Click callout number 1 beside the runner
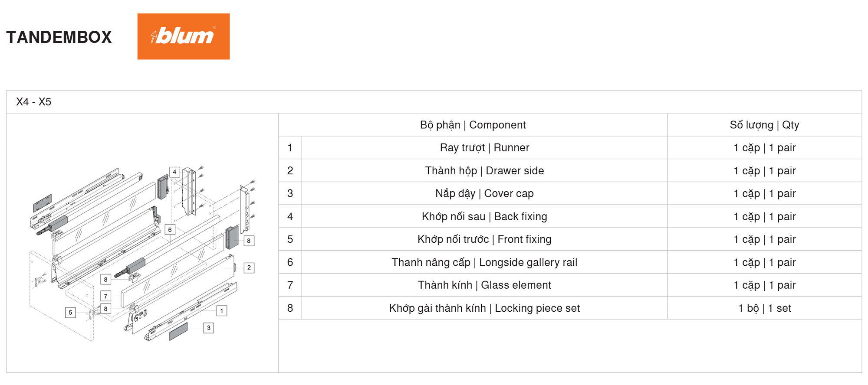Viewport: 868px width, 385px height. pos(222,311)
